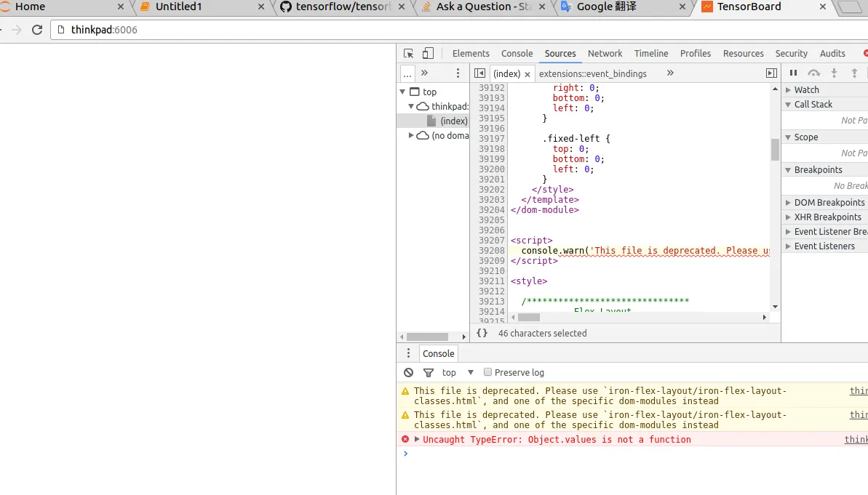This screenshot has width=868, height=495.
Task: Collapse the top frame tree node
Action: [402, 92]
